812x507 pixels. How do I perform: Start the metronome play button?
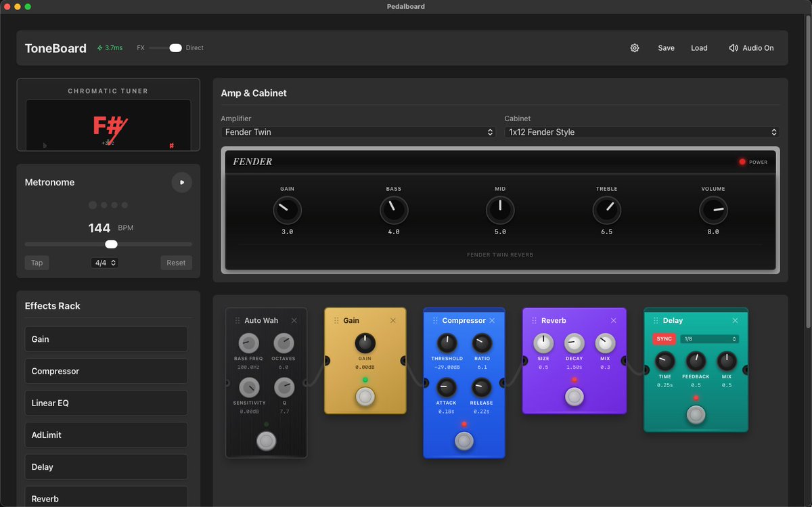click(181, 182)
